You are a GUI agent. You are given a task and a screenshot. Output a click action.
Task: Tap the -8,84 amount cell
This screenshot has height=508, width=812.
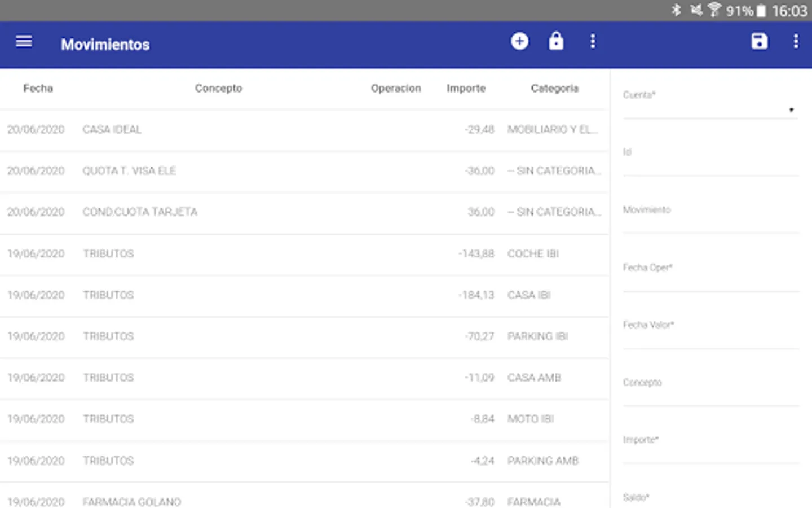[x=483, y=419]
